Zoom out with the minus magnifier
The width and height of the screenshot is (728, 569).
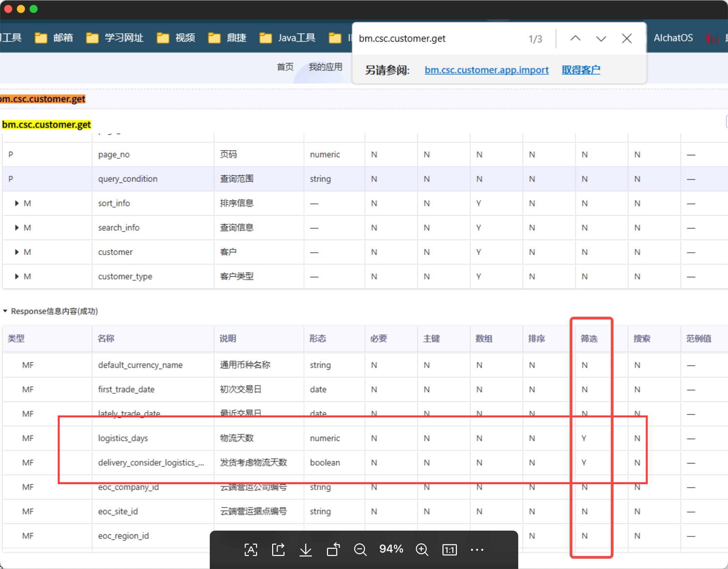[x=360, y=549]
